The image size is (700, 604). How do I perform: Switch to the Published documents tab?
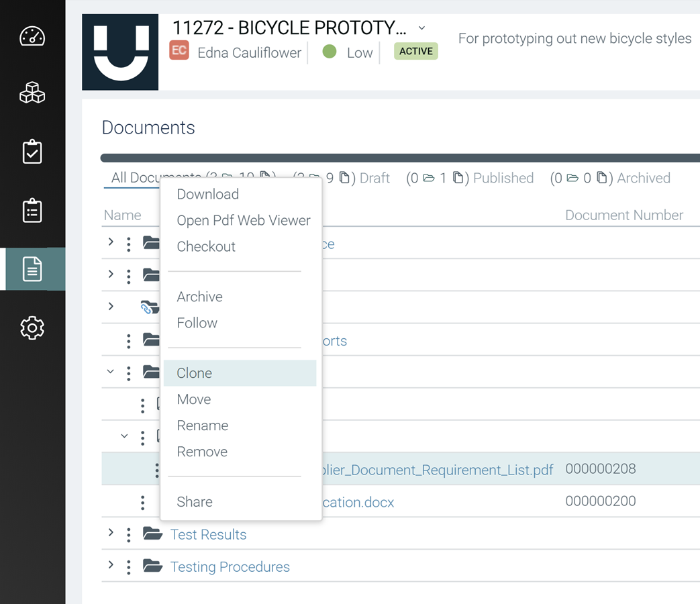point(503,178)
